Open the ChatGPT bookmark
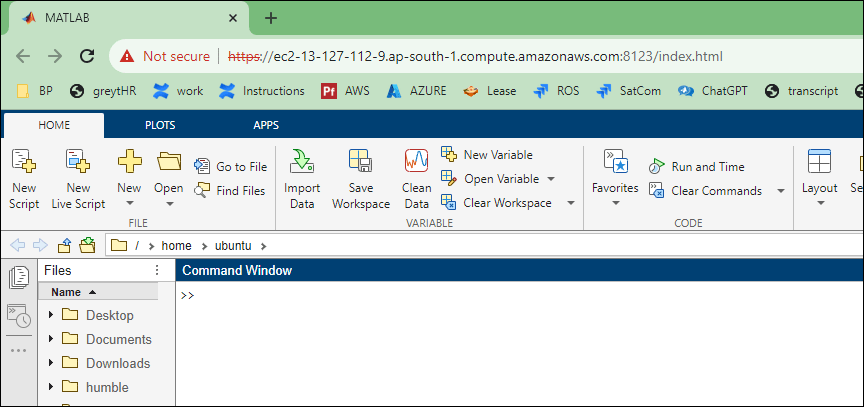This screenshot has height=407, width=864. click(712, 91)
